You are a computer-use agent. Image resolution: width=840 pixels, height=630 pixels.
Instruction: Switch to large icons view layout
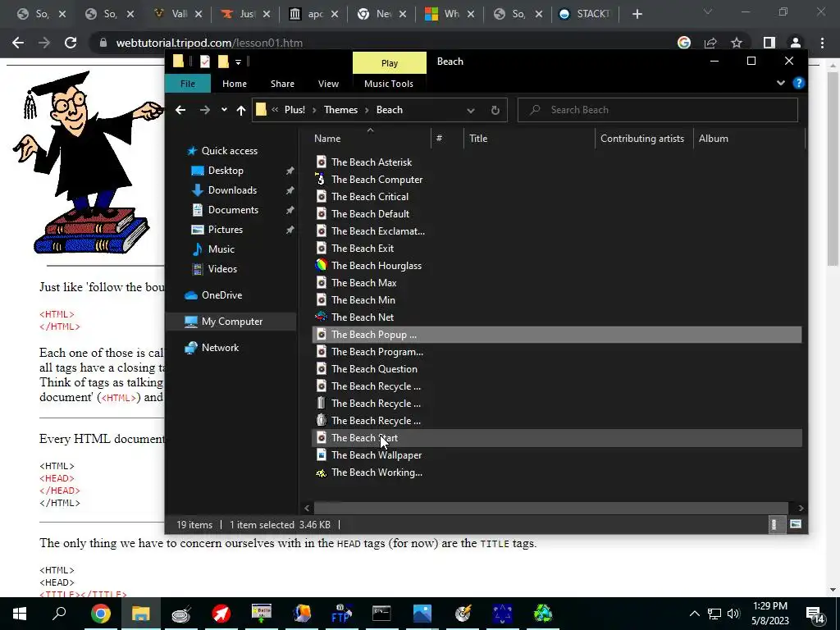coord(796,524)
